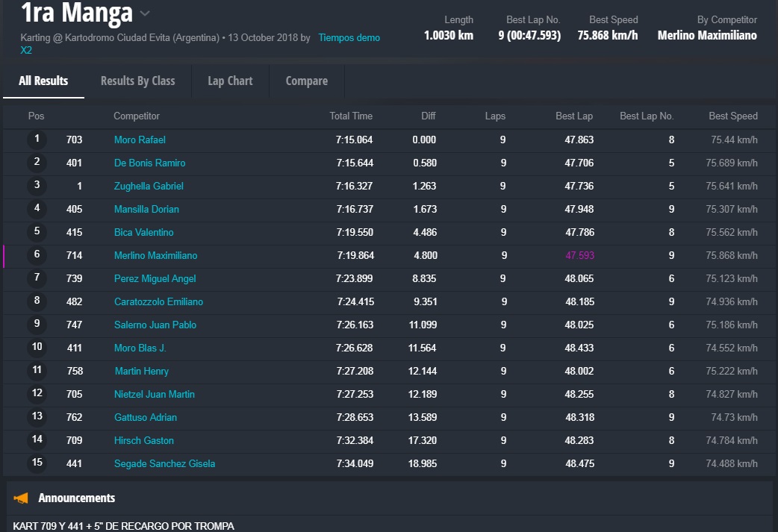Open competitor Segade Sanchez Gisela
Screen dimensions: 778x532
(164, 464)
